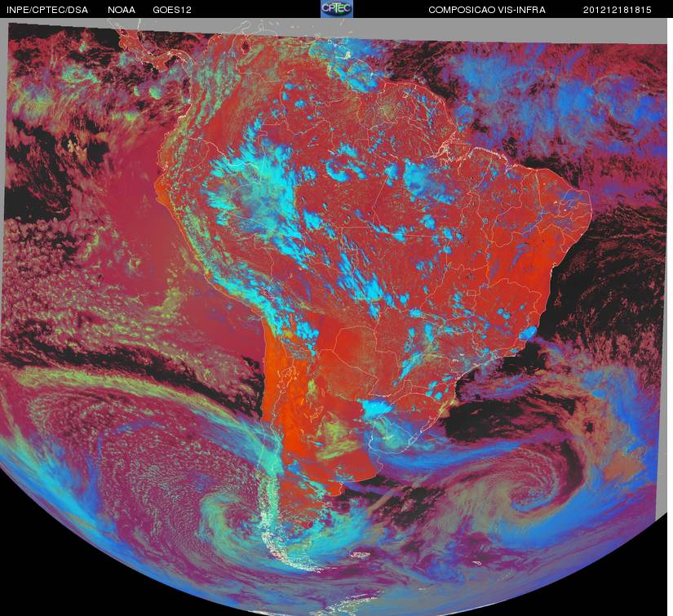
Task: Click the "NOAA" label in the header
Action: (x=122, y=10)
